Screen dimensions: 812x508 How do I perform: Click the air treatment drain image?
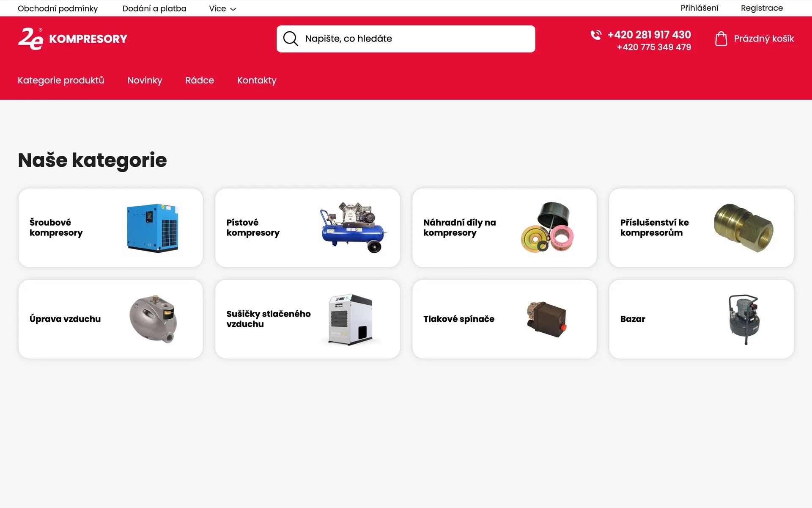tap(154, 319)
